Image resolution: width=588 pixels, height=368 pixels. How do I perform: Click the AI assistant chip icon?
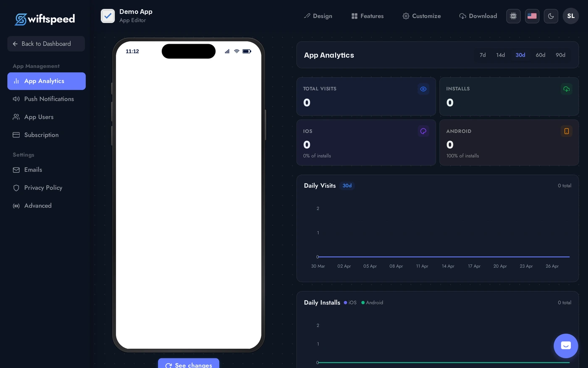tap(513, 16)
